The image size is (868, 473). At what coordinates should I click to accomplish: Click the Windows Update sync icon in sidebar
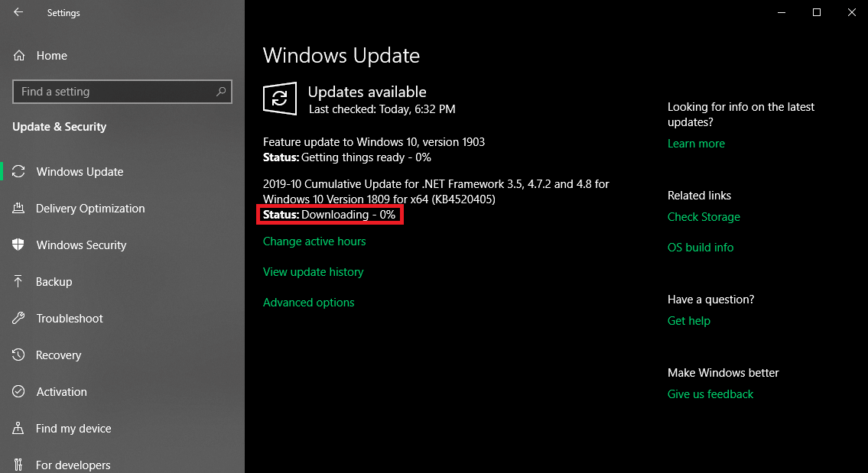[19, 172]
